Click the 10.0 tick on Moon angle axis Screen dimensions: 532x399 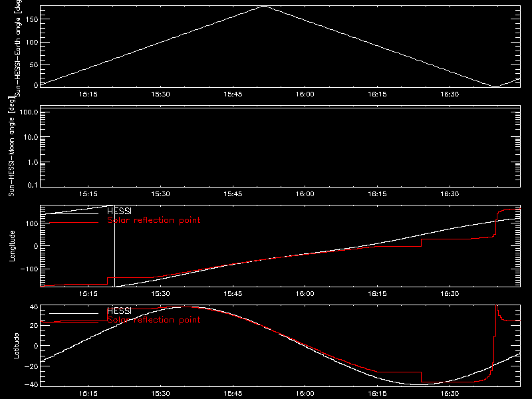(x=31, y=138)
